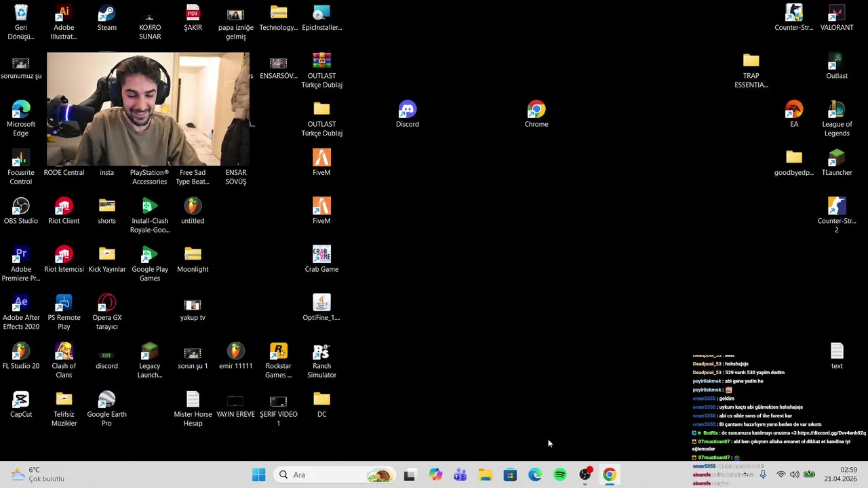Image resolution: width=868 pixels, height=488 pixels.
Task: Open the DC folder
Action: click(x=321, y=404)
